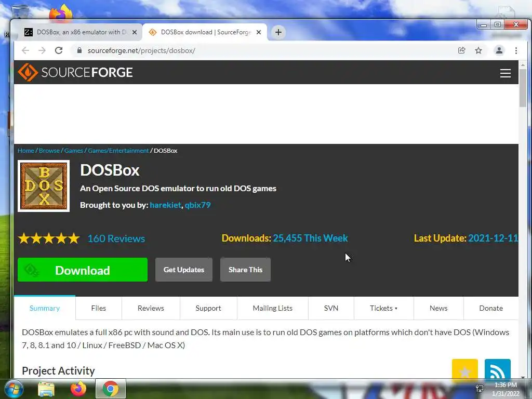Reload the page with refresh icon

[59, 50]
